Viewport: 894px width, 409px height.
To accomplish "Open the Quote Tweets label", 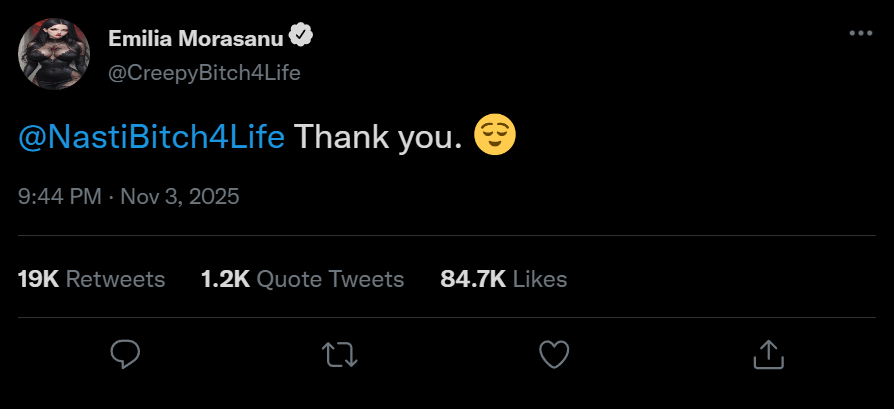I will (x=331, y=279).
